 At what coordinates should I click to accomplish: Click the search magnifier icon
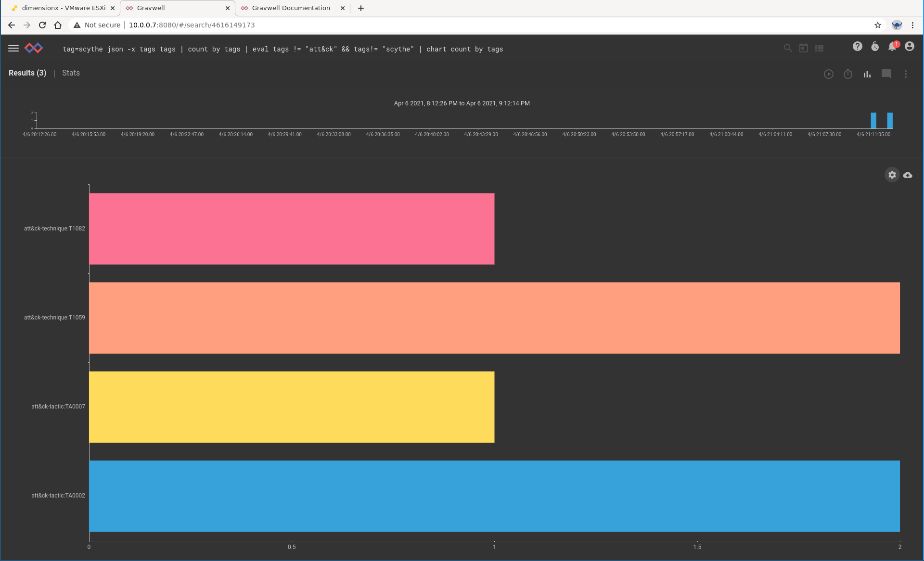pyautogui.click(x=788, y=48)
